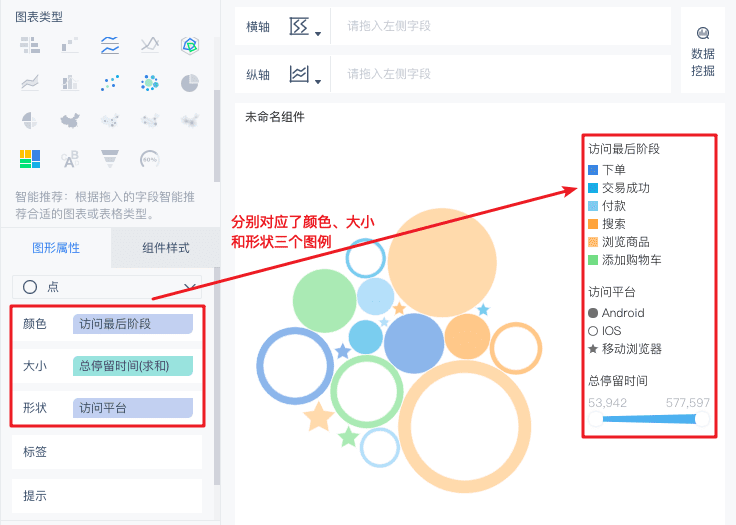Choose the multi-series line chart type
The image size is (736, 525).
pos(150,45)
